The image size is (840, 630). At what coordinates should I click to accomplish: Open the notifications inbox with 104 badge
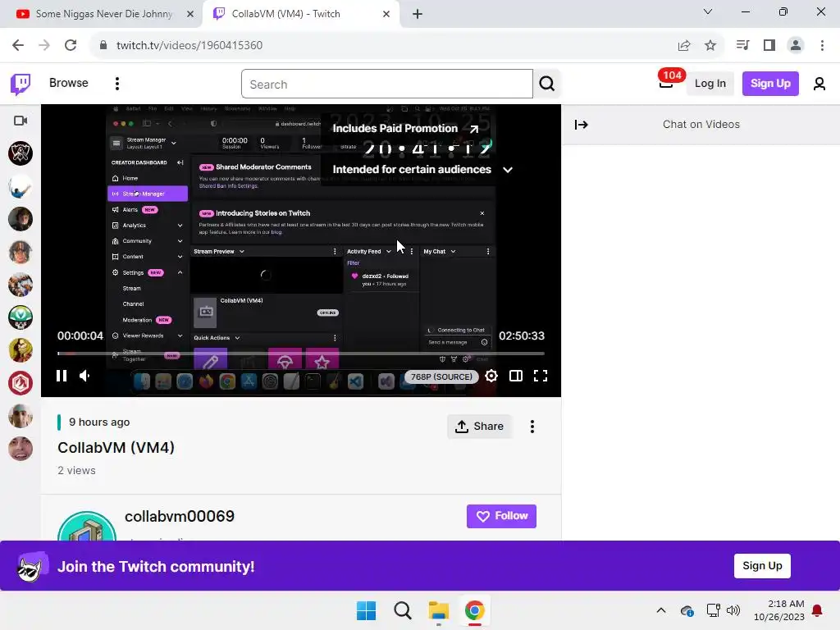click(666, 83)
